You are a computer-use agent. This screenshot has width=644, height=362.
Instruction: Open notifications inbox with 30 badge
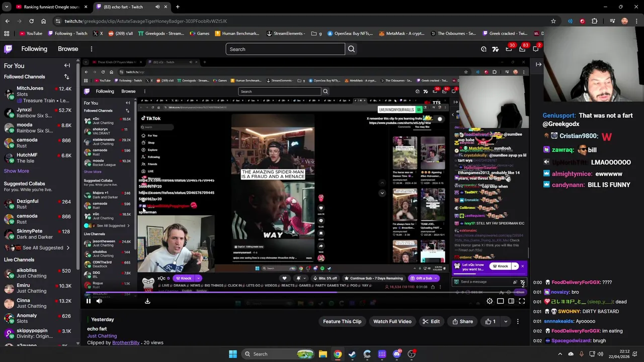click(509, 49)
